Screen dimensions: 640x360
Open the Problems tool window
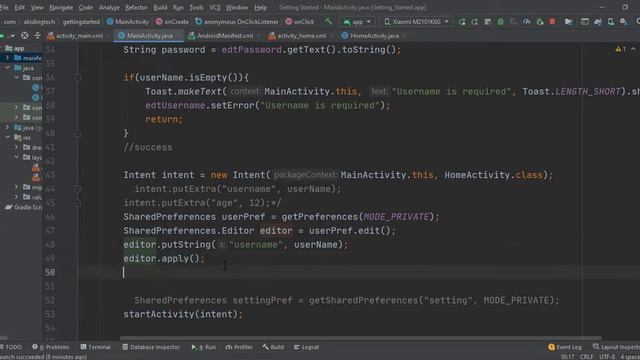tap(51, 347)
